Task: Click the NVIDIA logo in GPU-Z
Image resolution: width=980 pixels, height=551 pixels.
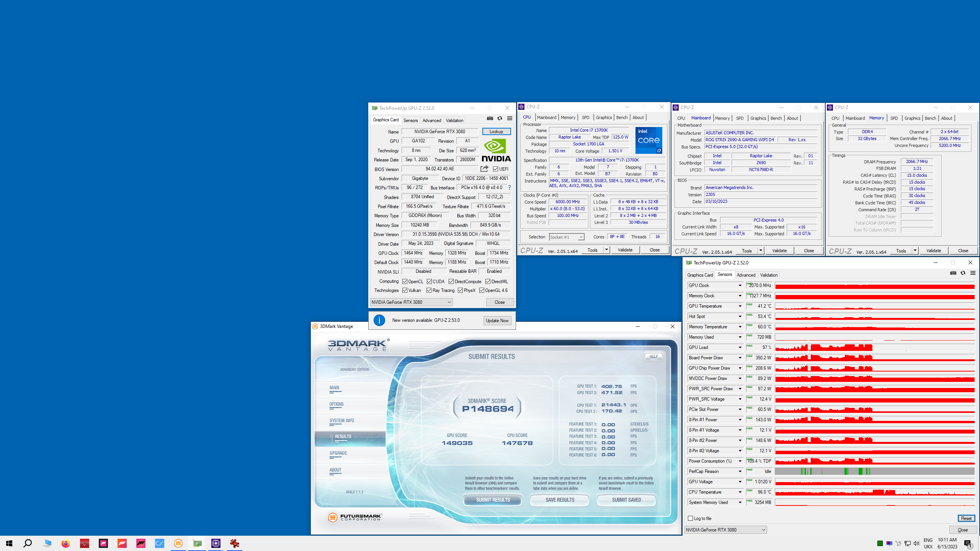Action: (496, 150)
